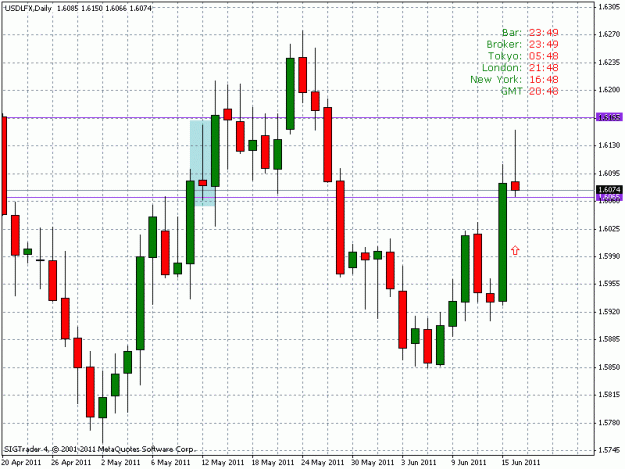
Task: Click the 6 May 2011 date label
Action: pos(171,462)
